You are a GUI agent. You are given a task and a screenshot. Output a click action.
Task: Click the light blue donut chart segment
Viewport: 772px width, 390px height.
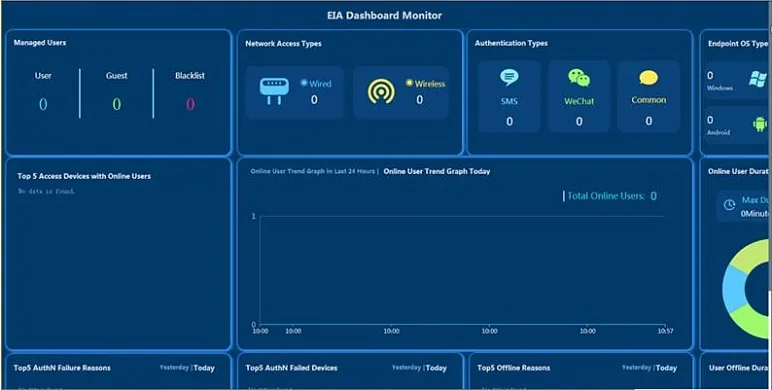click(x=734, y=289)
